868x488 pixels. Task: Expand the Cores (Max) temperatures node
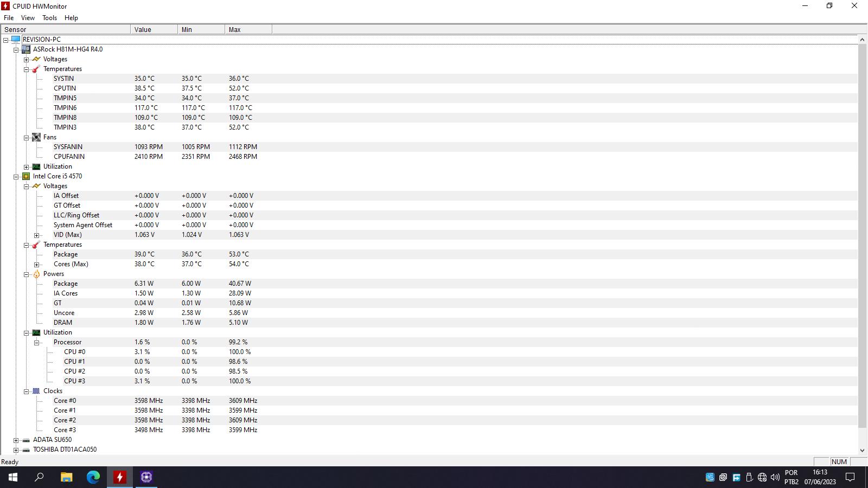(36, 265)
